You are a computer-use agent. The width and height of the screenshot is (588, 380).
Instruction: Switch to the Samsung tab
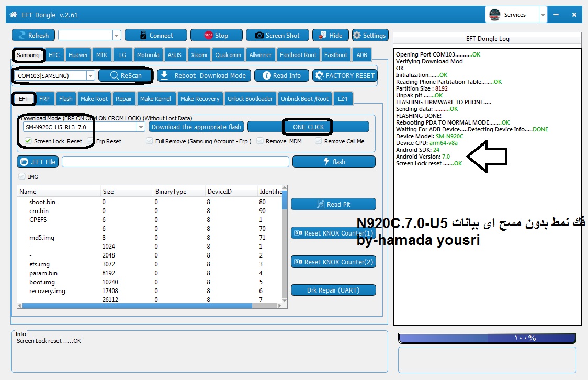coord(28,55)
